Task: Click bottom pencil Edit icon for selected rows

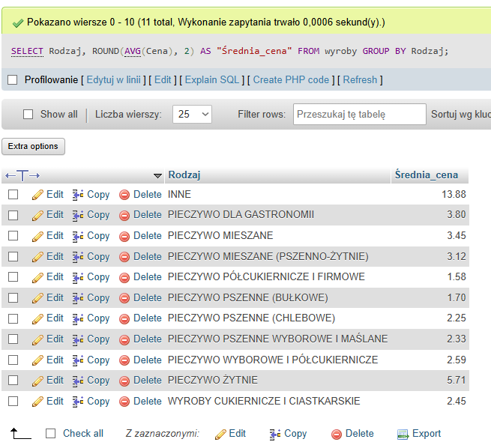Action: [x=220, y=434]
